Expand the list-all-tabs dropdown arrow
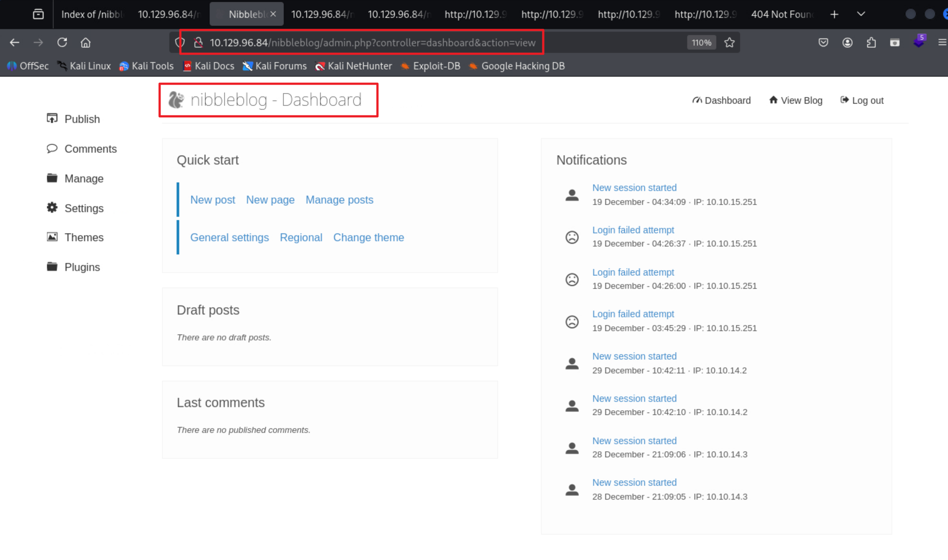 (861, 14)
